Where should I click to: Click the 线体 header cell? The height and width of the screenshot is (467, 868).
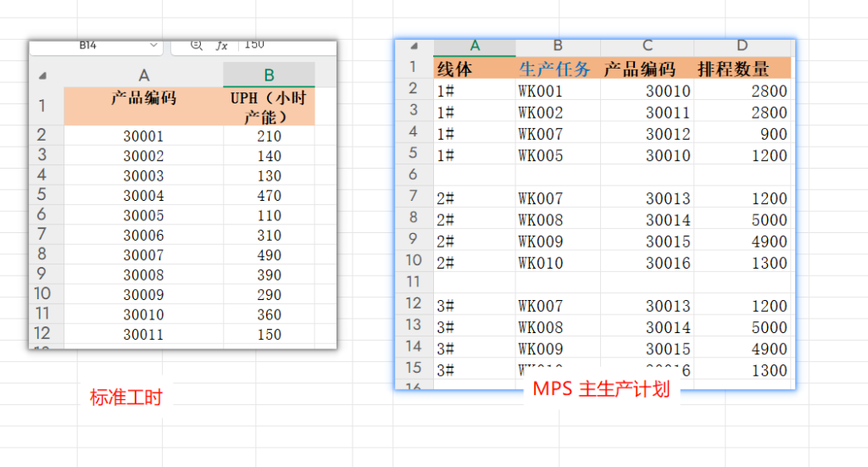click(x=475, y=69)
